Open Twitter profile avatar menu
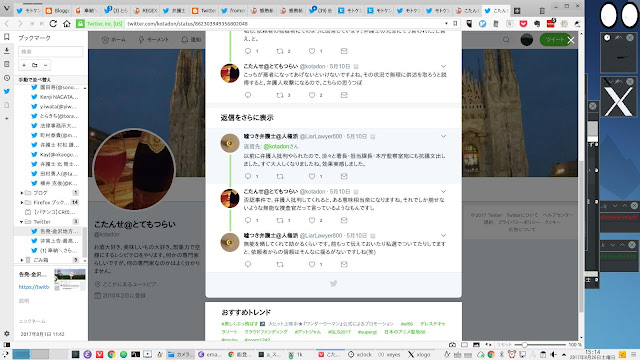 527,40
